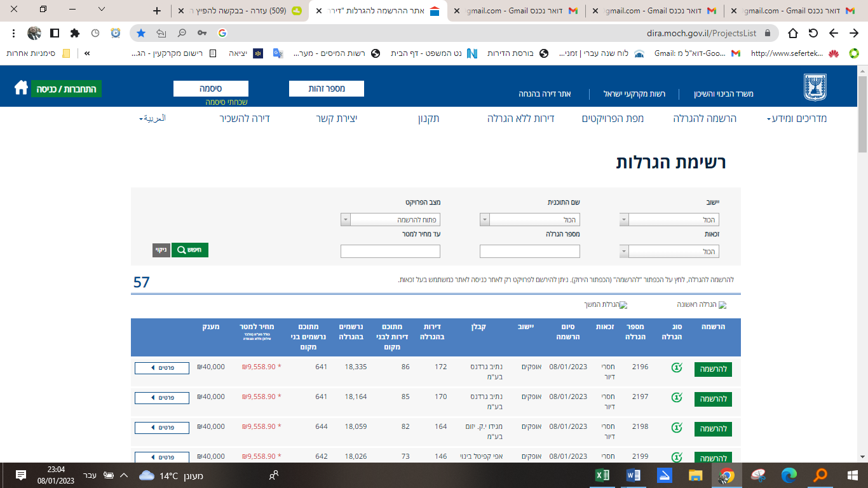Click the share icon in the address bar

click(x=161, y=33)
